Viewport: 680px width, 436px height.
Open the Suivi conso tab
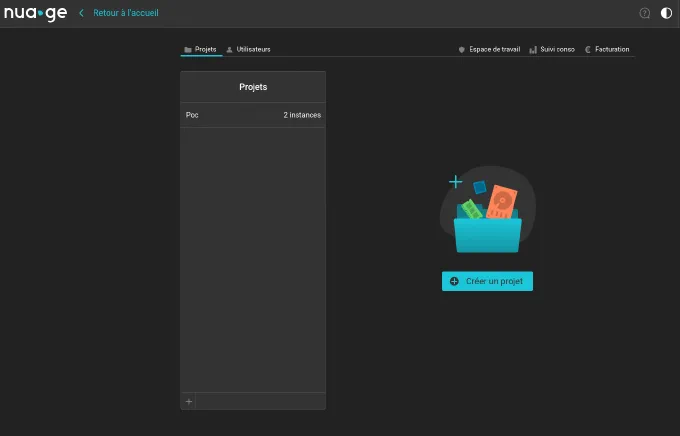click(552, 49)
